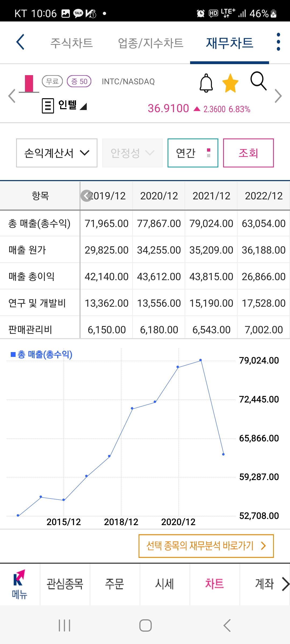Switch to 주식차트 tab
Screen dimensions: 290x644
pos(72,43)
